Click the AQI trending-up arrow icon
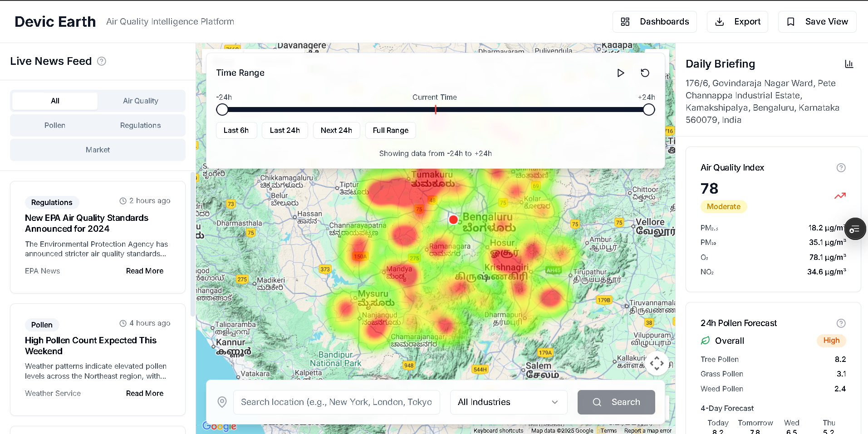 (x=840, y=196)
